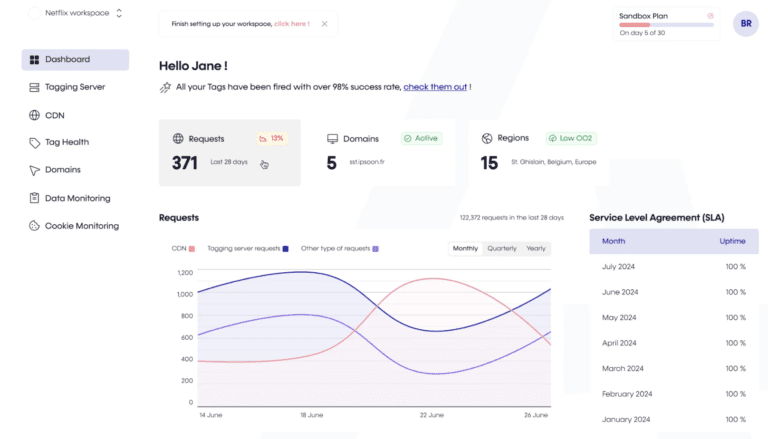Click the Tag Health tag icon

34,142
